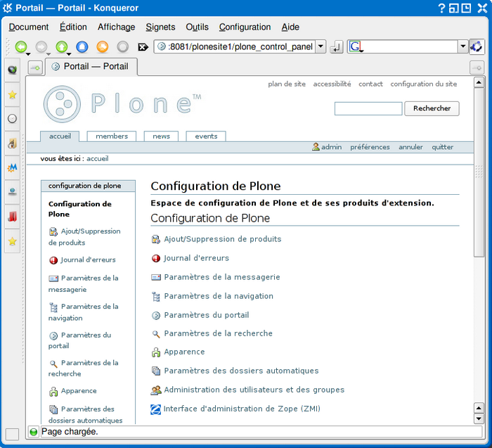Reload the page with orange refresh icon

[x=103, y=47]
